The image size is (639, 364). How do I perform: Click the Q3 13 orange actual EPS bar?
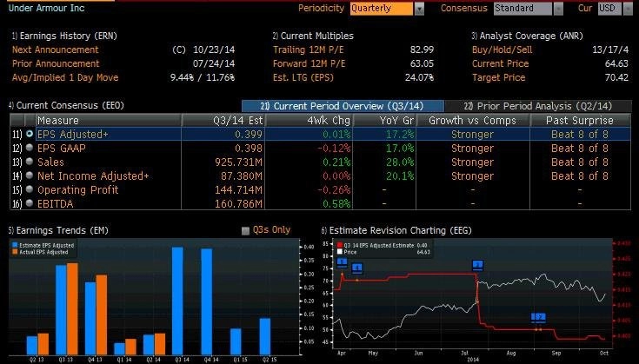(72, 308)
